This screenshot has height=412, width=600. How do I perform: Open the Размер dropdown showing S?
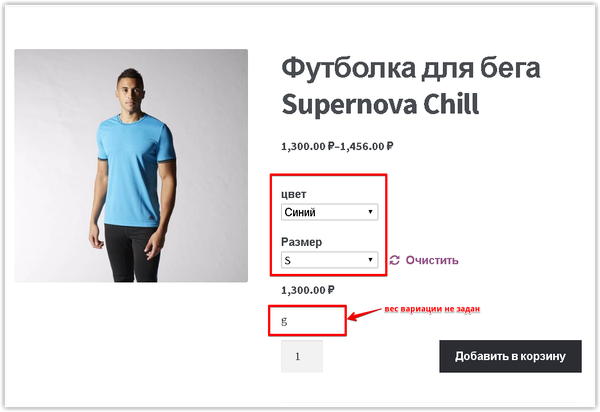pyautogui.click(x=329, y=260)
